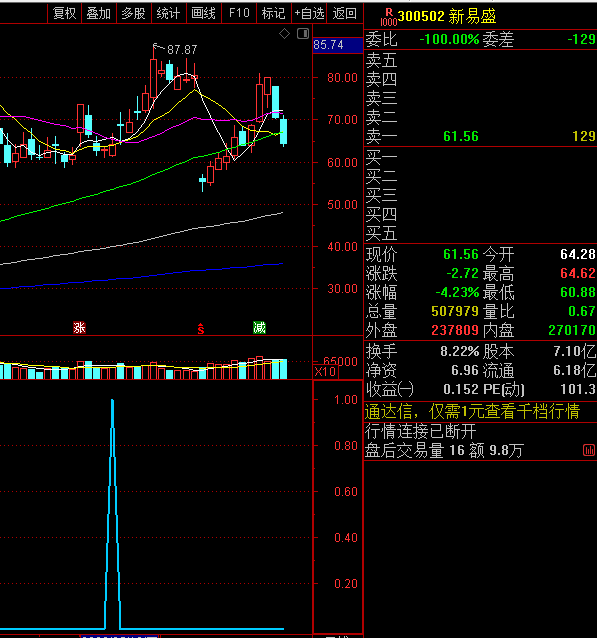597x638 pixels.
Task: Click the last cyan candlestick on chart
Action: pyautogui.click(x=284, y=131)
